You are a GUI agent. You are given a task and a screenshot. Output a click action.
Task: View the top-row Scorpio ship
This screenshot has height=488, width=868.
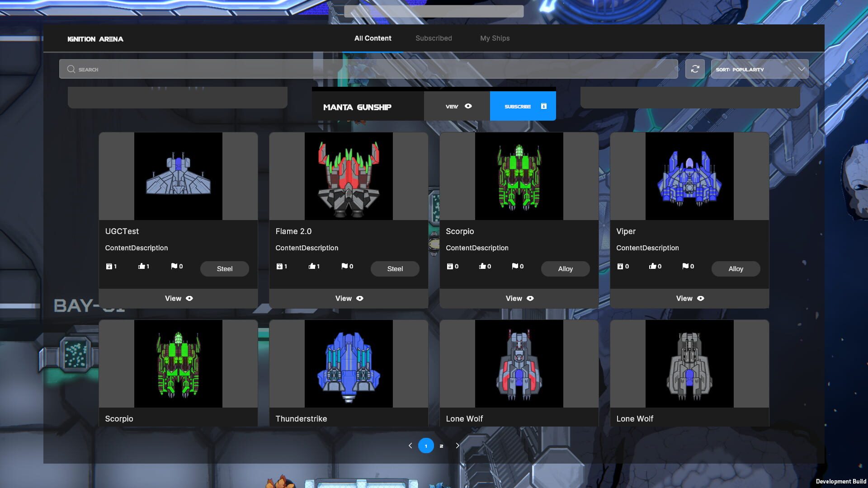click(x=519, y=298)
